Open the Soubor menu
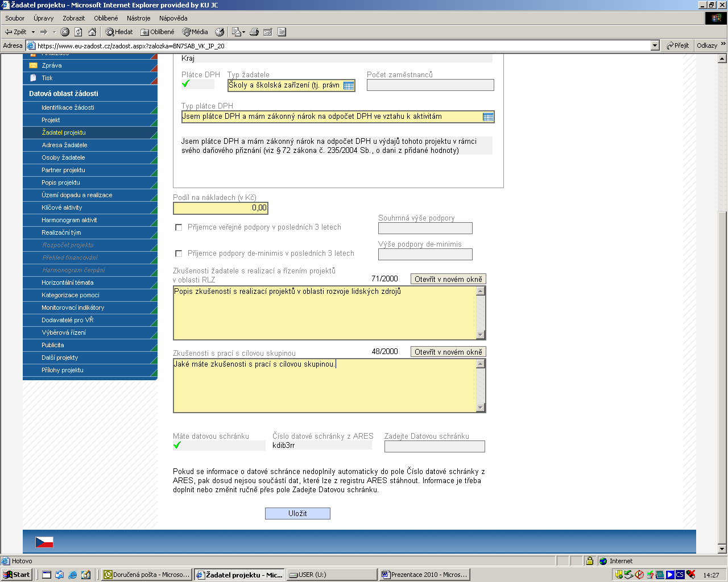The height and width of the screenshot is (582, 728). tap(15, 18)
